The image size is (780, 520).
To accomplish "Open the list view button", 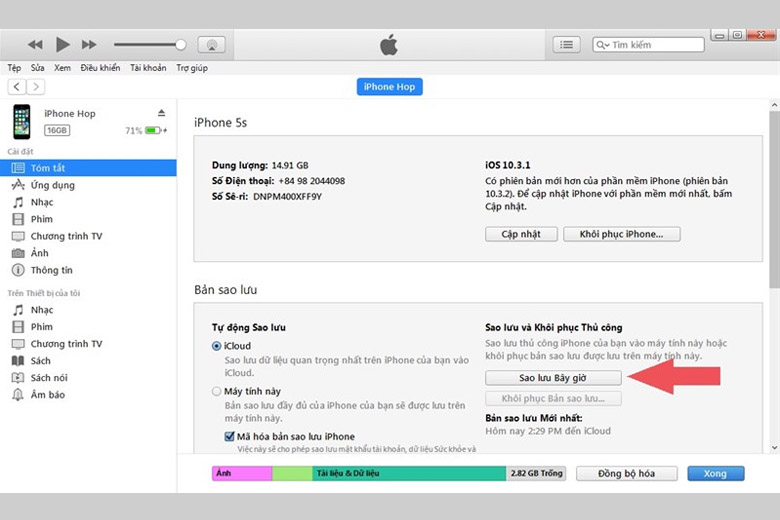I will coord(566,45).
